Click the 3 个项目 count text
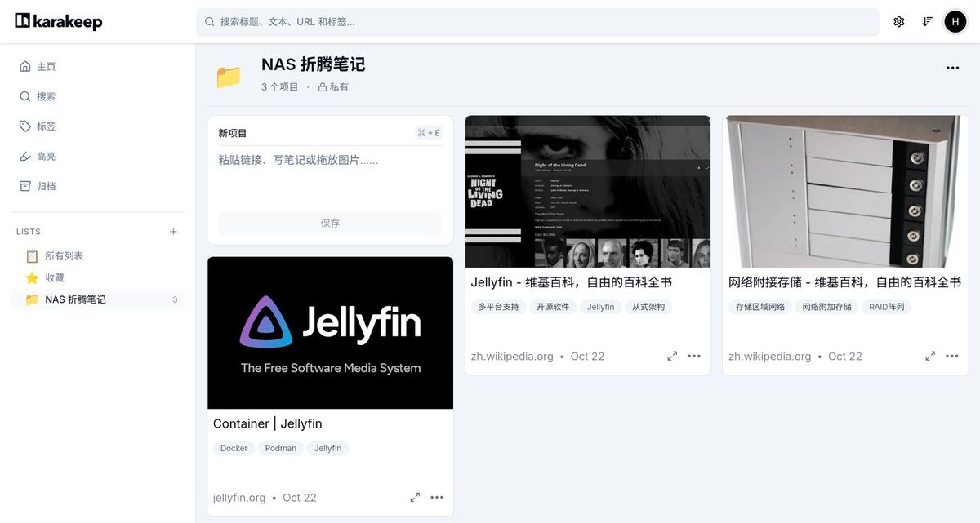Viewport: 980px width, 523px height. [280, 86]
